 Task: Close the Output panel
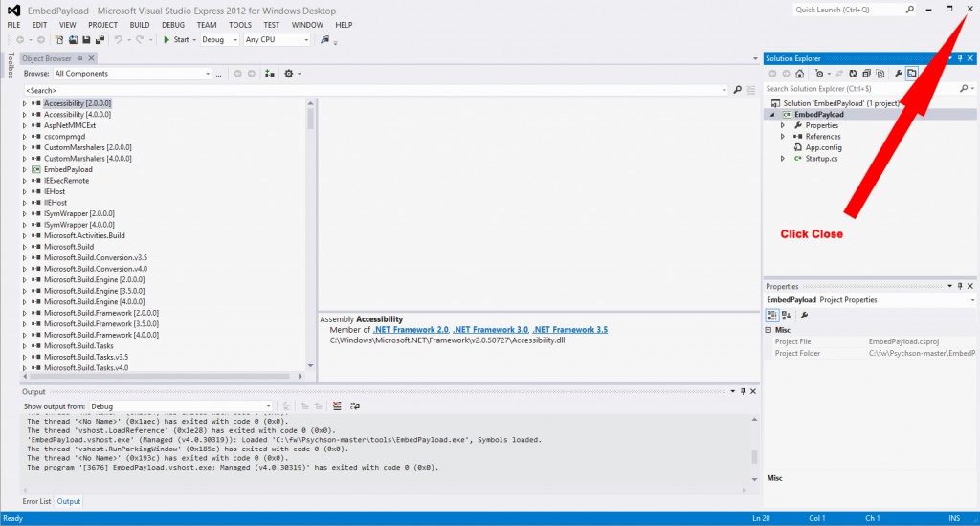click(753, 392)
